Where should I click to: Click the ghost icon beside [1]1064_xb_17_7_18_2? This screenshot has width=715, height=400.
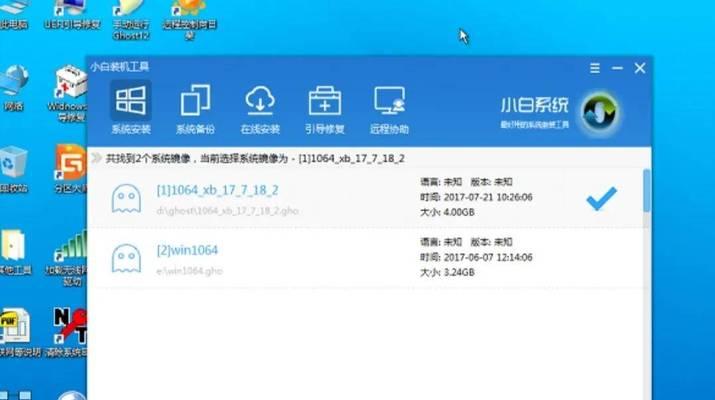126,198
